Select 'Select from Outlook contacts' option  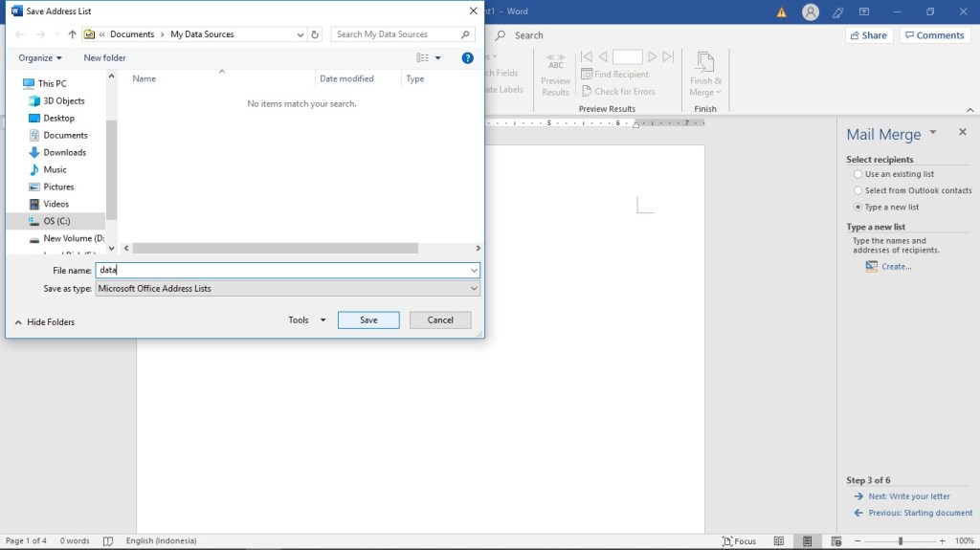click(857, 191)
